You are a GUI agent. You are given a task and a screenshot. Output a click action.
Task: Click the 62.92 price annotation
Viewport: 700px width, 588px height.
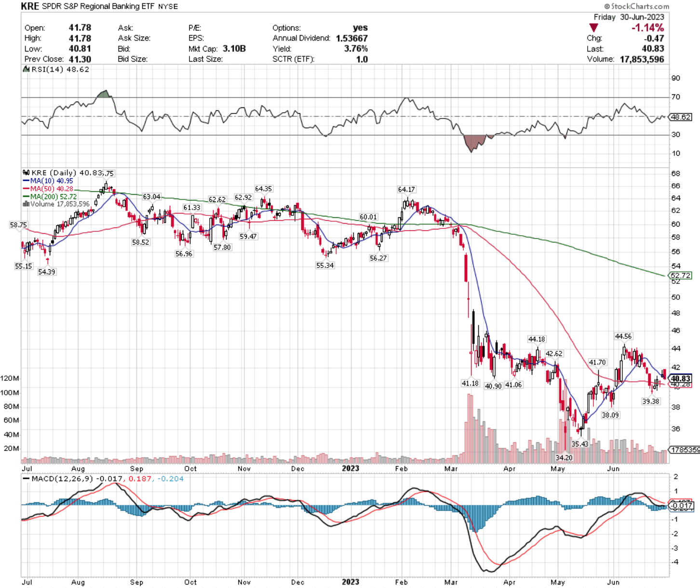[x=243, y=198]
